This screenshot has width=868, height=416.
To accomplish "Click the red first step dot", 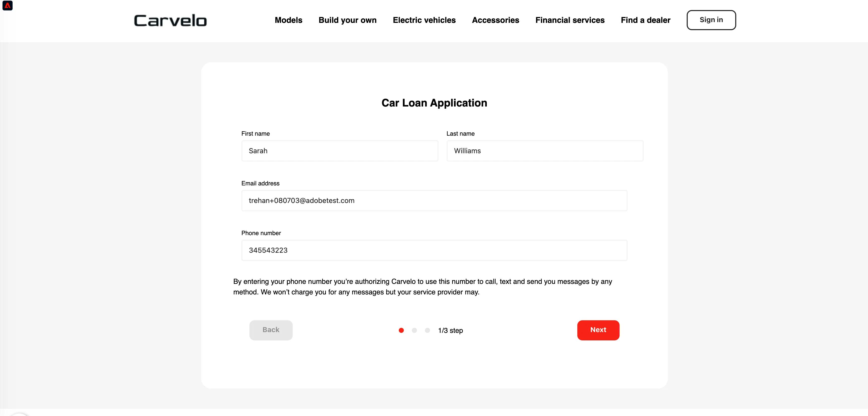I will 401,331.
